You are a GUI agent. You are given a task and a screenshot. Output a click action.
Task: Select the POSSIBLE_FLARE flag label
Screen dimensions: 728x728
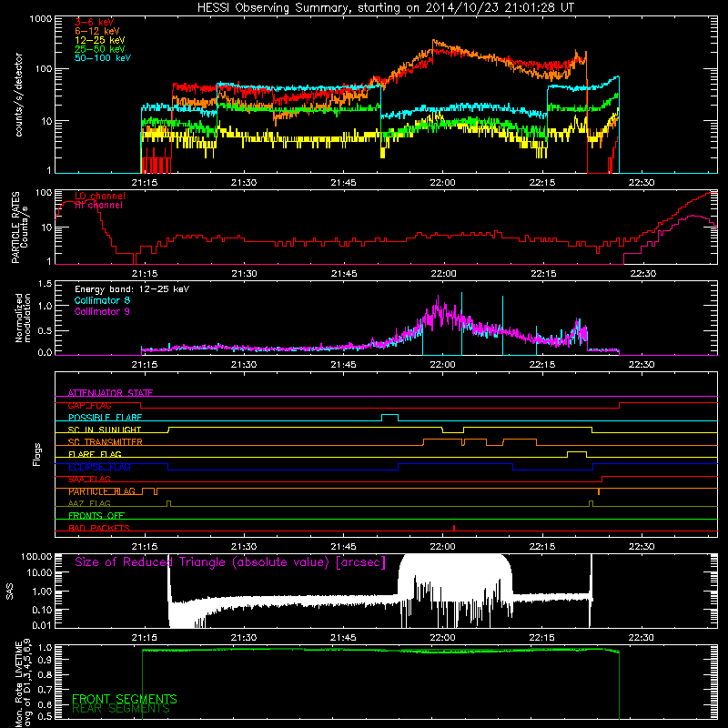tap(105, 418)
